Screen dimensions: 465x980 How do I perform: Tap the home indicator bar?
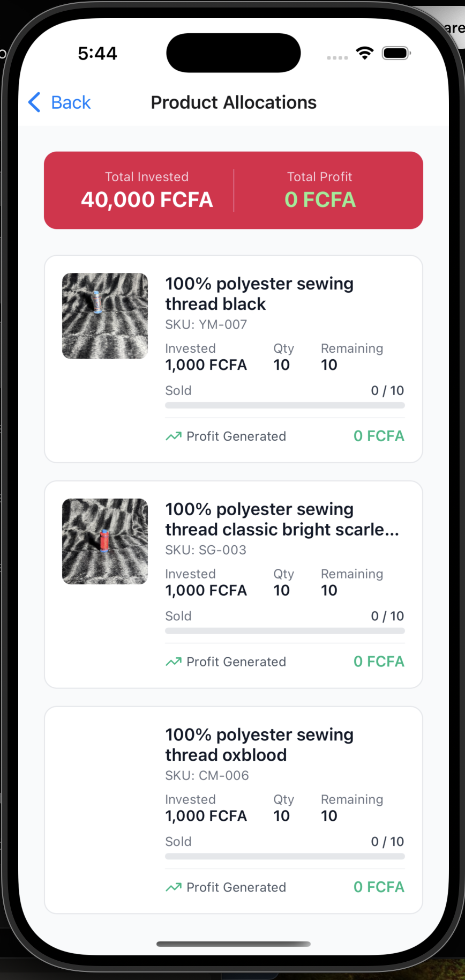pyautogui.click(x=234, y=944)
